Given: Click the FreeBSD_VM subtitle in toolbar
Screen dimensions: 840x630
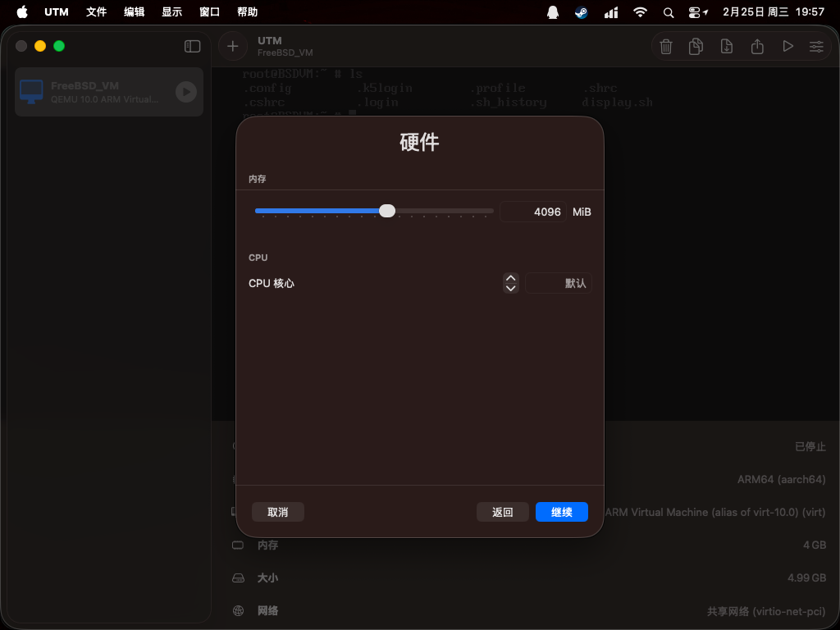Looking at the screenshot, I should click(285, 52).
